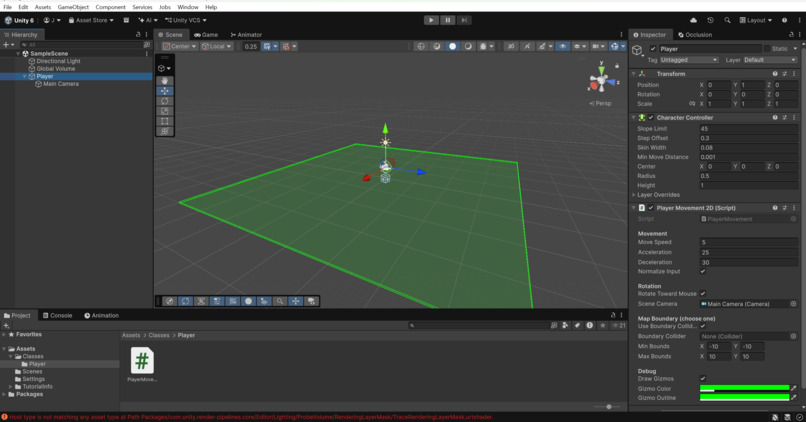This screenshot has width=806, height=422.
Task: Open the cloud services icon
Action: click(x=693, y=20)
